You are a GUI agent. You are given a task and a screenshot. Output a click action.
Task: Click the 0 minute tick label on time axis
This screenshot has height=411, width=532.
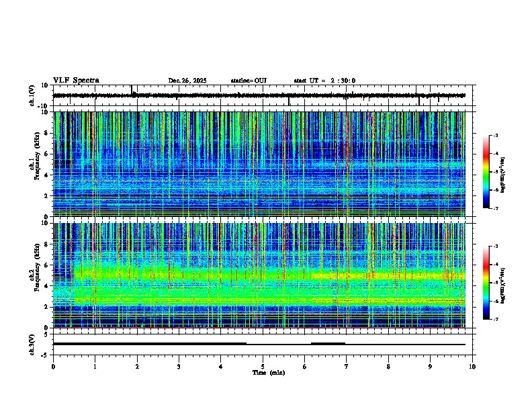(53, 367)
